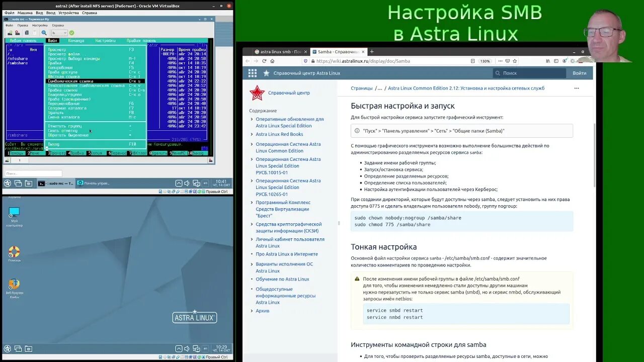Viewport: 644px width, 362px height.
Task: Click the Astra Linux star logo in wiki header
Action: click(x=266, y=73)
